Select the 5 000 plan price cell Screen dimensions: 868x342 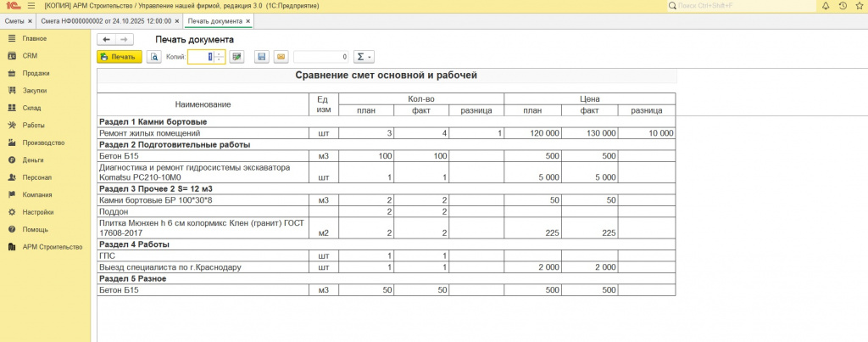(533, 172)
